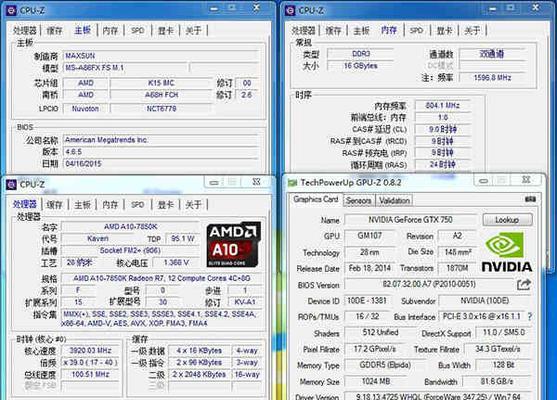This screenshot has width=557, height=400.
Task: Open the 缓存 tab in the top-left CPU-Z window
Action: pos(54,31)
